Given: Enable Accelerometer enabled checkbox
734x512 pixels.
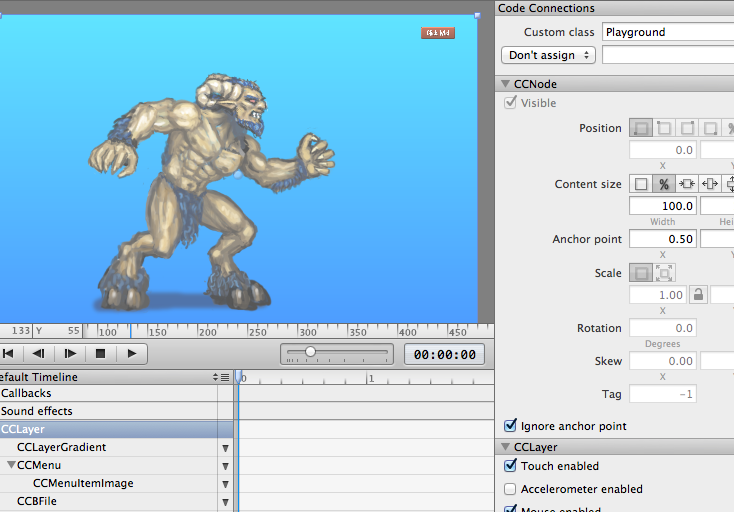Looking at the screenshot, I should coord(510,489).
